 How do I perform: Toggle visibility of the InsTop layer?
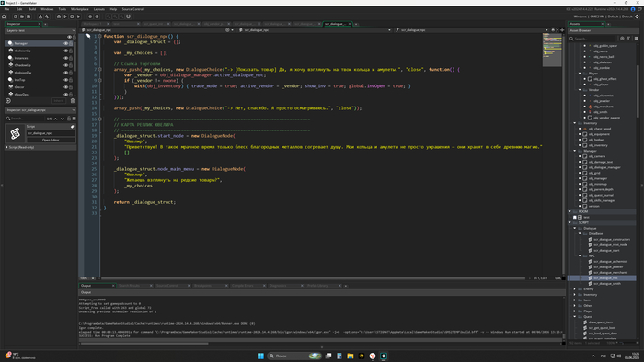(65, 80)
